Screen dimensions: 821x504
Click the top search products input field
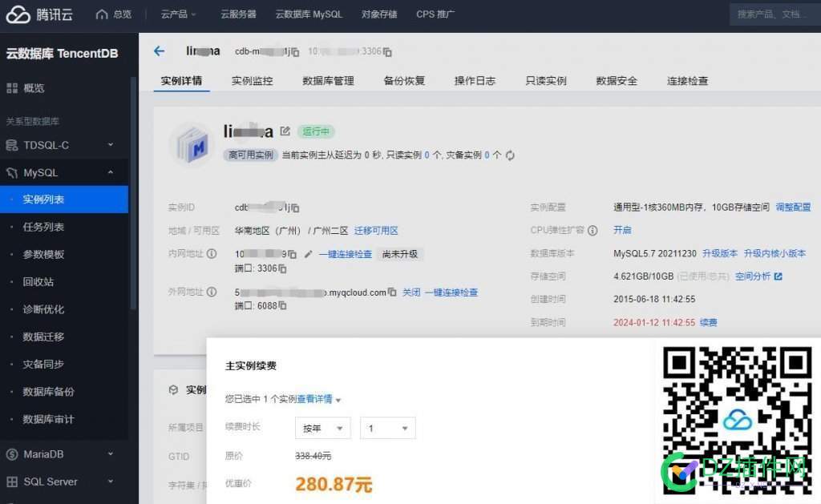pos(775,14)
